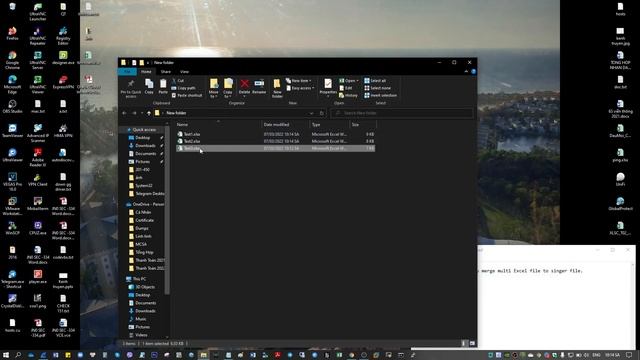Click the Rename icon in Organize group
The height and width of the screenshot is (360, 640).
tap(259, 86)
